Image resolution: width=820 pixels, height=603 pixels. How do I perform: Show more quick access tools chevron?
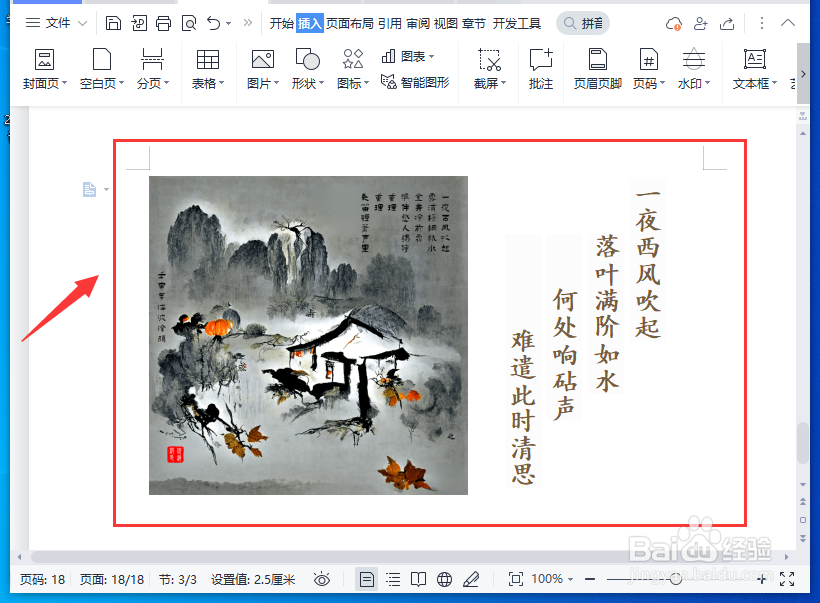tap(248, 22)
